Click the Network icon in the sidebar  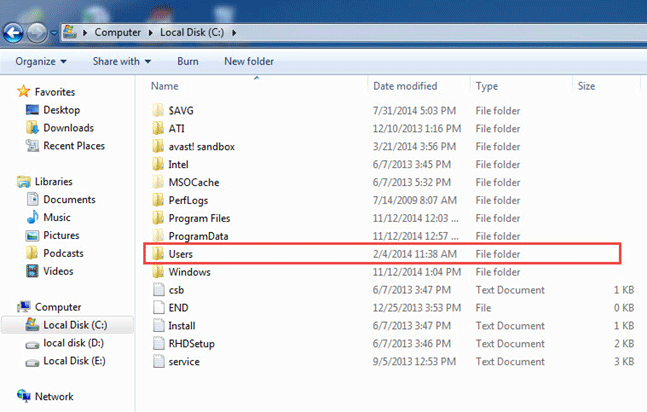(24, 396)
